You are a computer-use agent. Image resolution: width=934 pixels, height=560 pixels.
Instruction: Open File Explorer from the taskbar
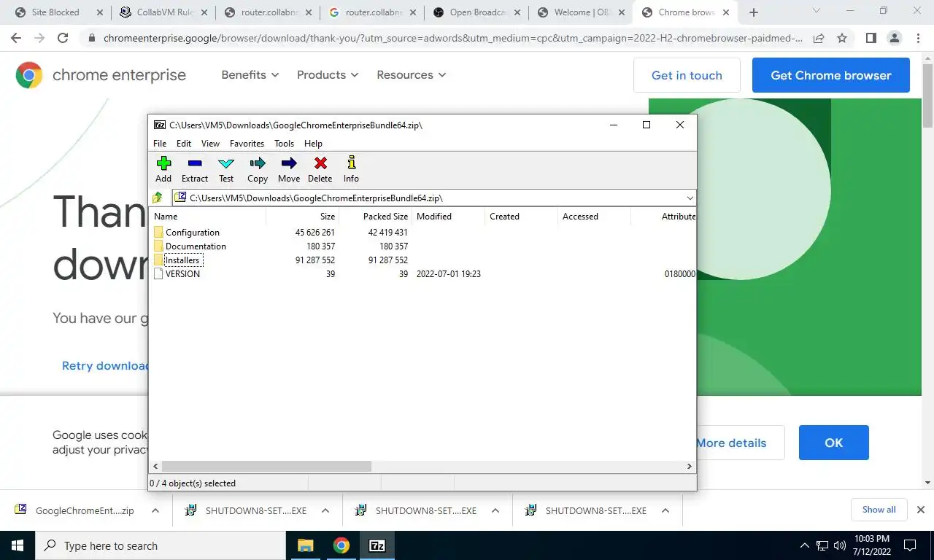click(x=305, y=545)
